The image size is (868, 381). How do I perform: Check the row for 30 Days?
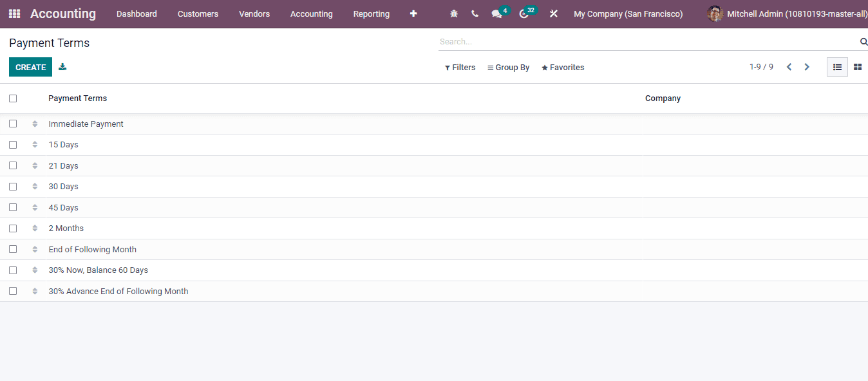[x=13, y=186]
